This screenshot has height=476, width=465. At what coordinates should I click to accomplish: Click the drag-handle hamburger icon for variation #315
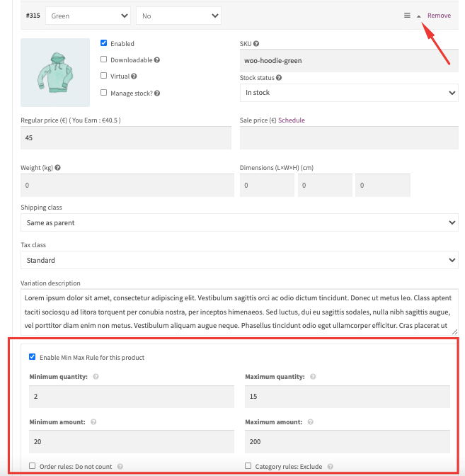407,16
